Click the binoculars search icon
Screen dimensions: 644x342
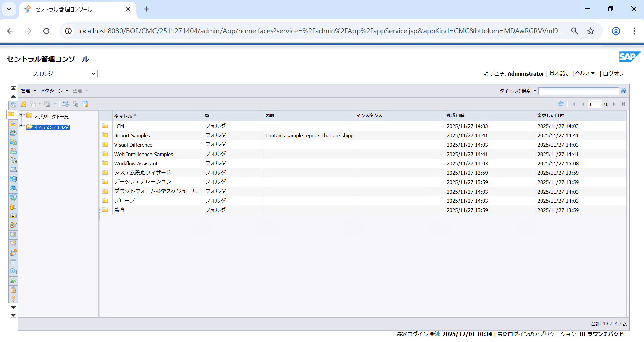pyautogui.click(x=624, y=91)
